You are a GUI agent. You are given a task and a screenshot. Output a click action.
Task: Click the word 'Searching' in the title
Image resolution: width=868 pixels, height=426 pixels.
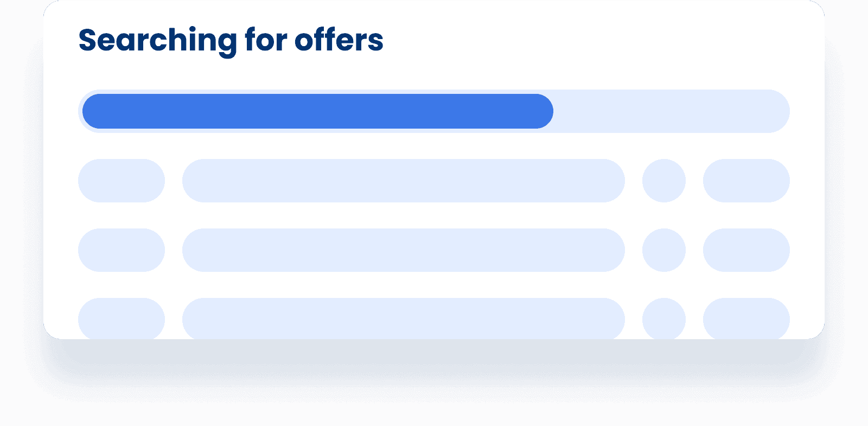coord(158,41)
